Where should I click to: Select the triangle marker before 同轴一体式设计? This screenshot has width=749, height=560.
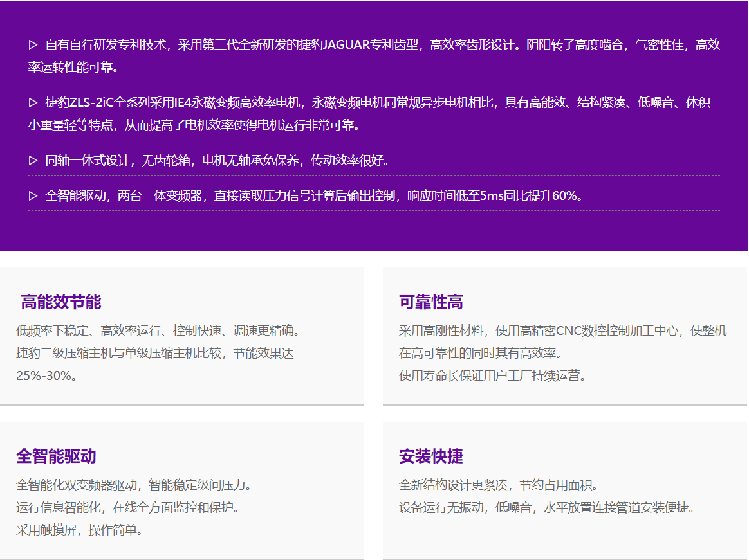pos(33,161)
